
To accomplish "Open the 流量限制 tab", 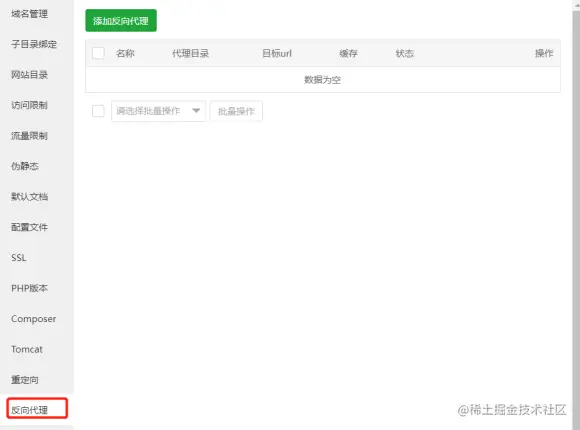I will tap(29, 136).
